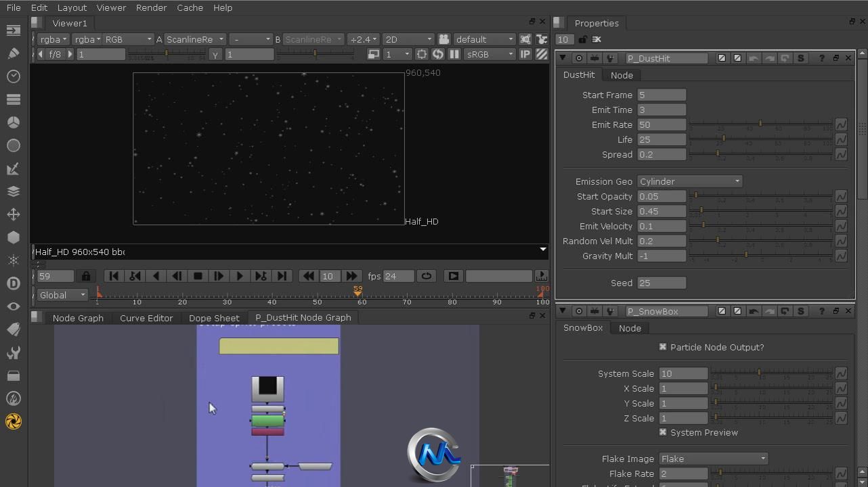Open the Emission Geo Cylinder dropdown
This screenshot has height=487, width=868.
(x=690, y=181)
